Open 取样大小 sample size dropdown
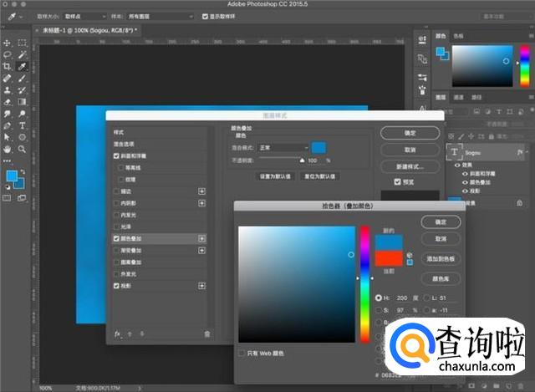This screenshot has height=392, width=535. tap(85, 17)
